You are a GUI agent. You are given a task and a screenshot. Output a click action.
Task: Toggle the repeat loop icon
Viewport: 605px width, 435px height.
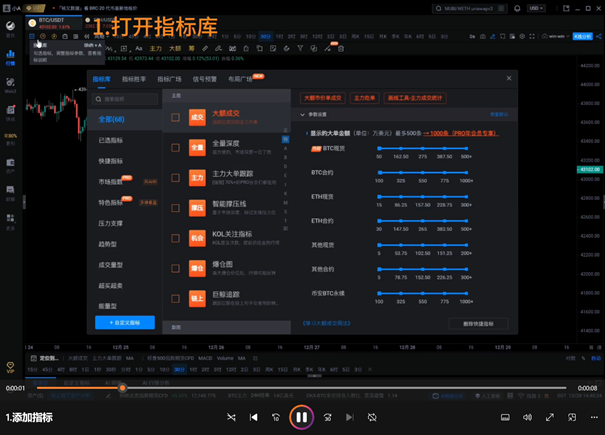pos(372,417)
